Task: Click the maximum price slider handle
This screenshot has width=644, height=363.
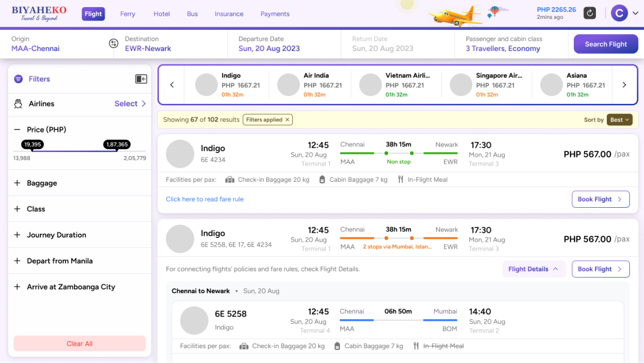Action: coord(117,150)
